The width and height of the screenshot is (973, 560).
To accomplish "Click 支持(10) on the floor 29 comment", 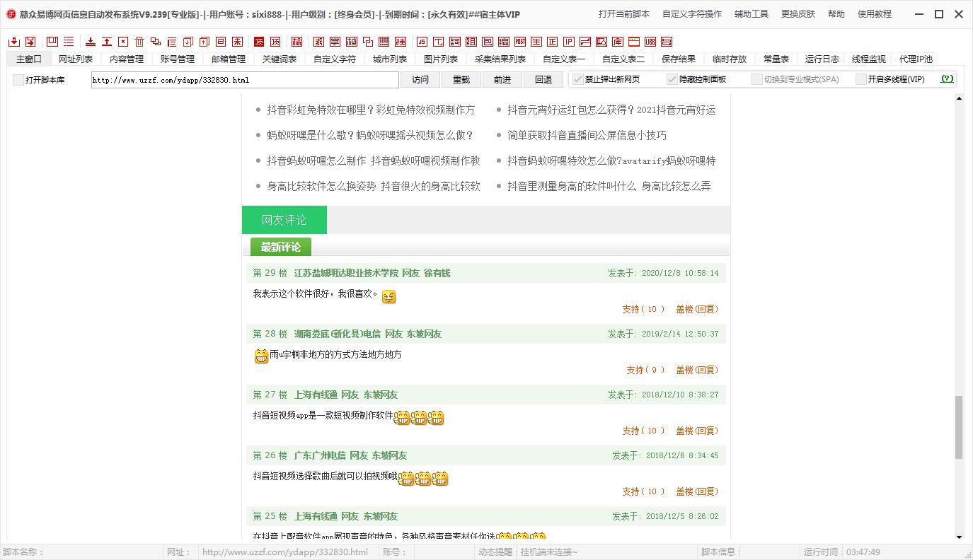I will coord(644,309).
